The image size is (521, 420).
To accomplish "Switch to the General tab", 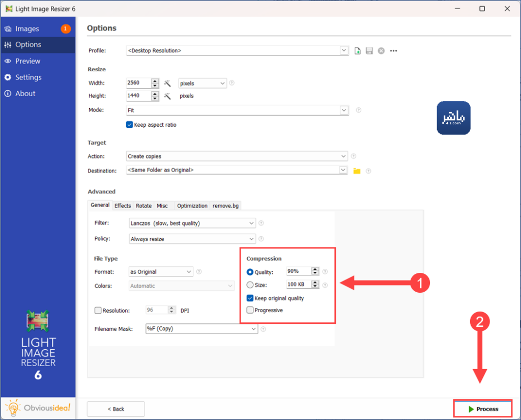I will pyautogui.click(x=100, y=205).
